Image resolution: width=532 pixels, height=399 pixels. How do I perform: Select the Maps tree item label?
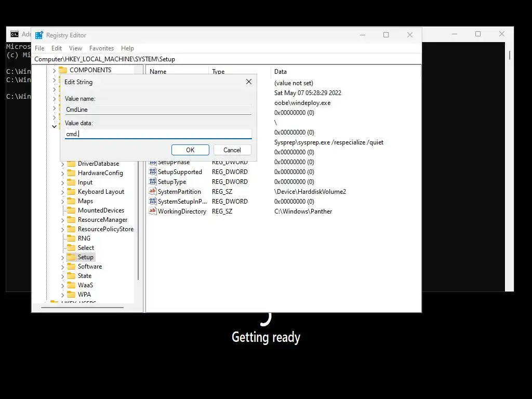click(x=85, y=201)
